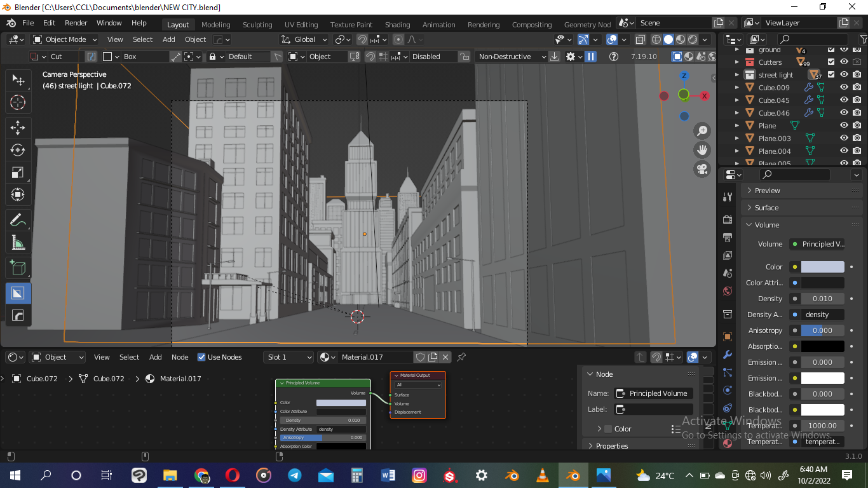Click the zoom magnifier viewport gizmo
This screenshot has width=868, height=488.
click(x=702, y=131)
